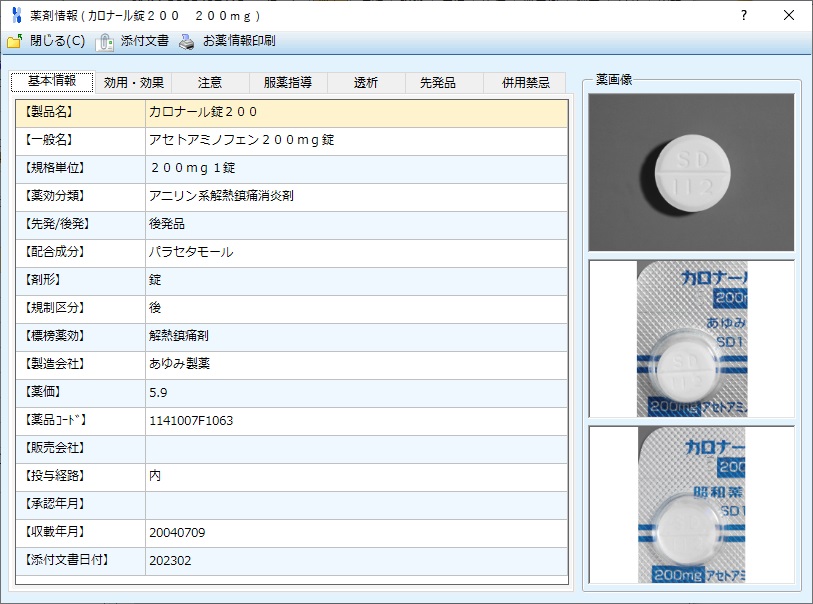Select the 製品名 value カロナール錠200
The image size is (813, 604).
[204, 112]
